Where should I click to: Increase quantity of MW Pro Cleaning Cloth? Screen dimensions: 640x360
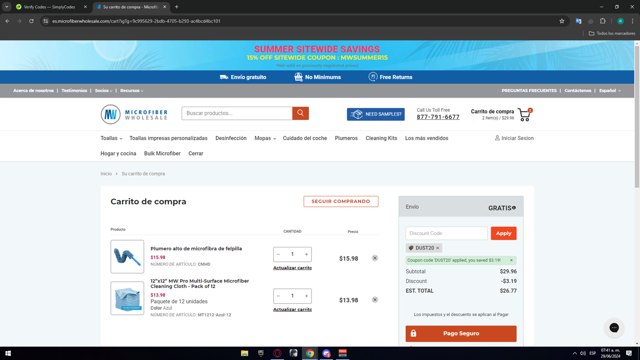307,296
